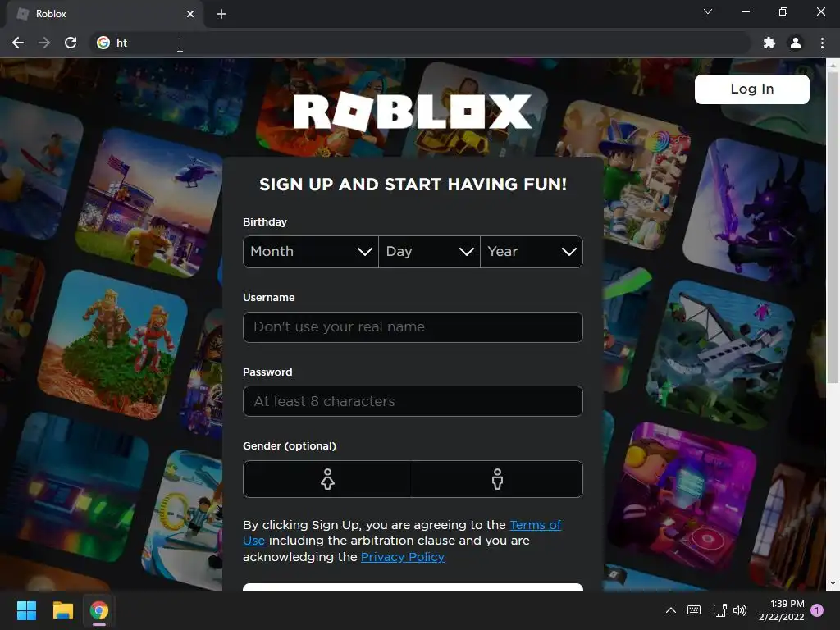This screenshot has height=630, width=840.
Task: Select the female gender icon
Action: click(x=328, y=479)
